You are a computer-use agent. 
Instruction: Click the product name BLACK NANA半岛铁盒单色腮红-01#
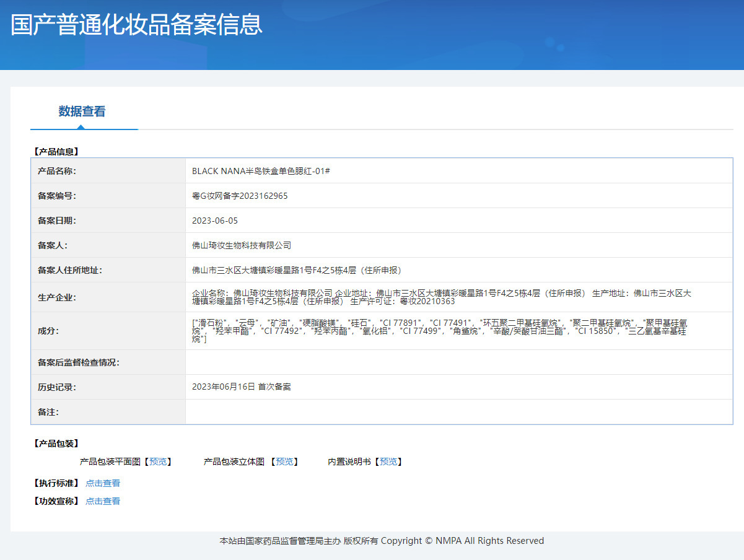pos(261,171)
